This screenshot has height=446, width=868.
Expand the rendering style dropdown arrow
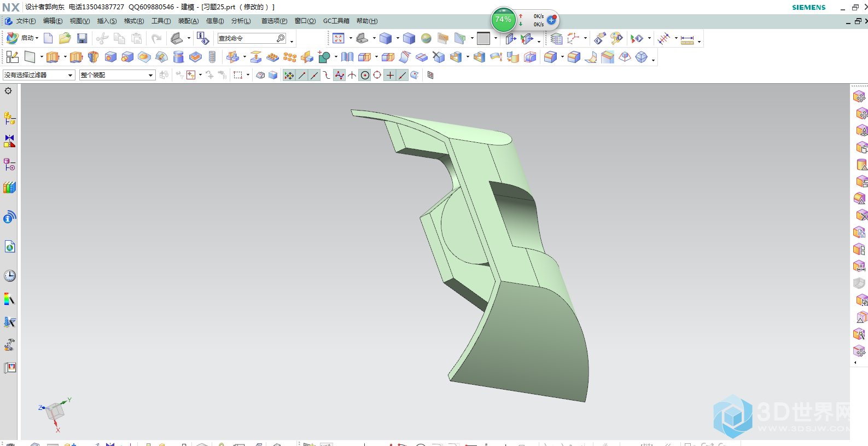[398, 38]
